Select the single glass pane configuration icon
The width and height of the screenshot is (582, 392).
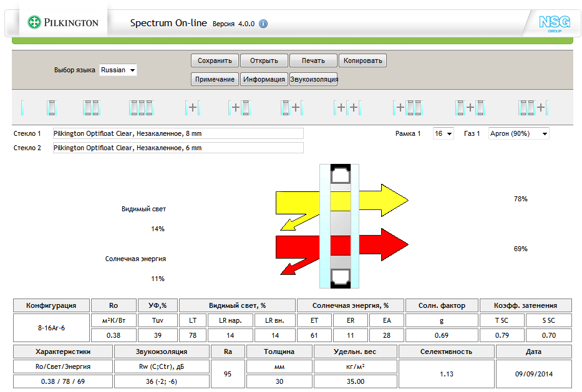tap(22, 108)
